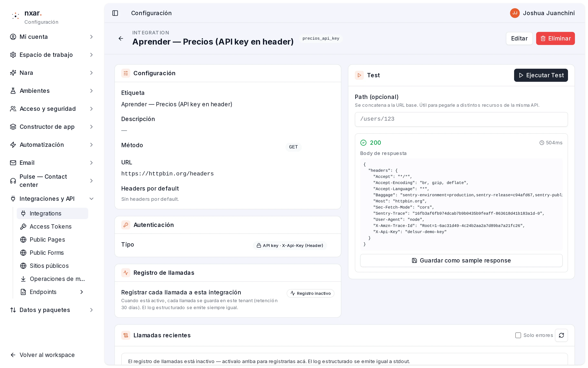Click the precios_api_key slug badge

pyautogui.click(x=321, y=38)
